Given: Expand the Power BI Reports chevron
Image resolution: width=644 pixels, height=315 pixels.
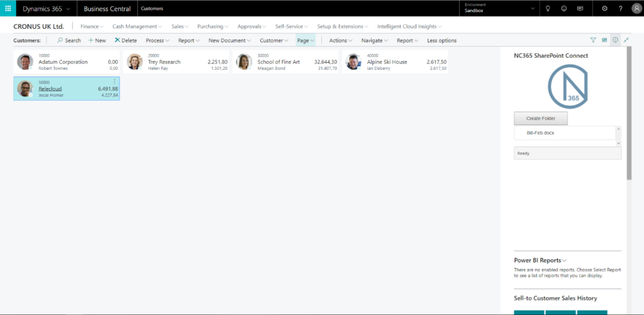Looking at the screenshot, I should click(x=564, y=260).
